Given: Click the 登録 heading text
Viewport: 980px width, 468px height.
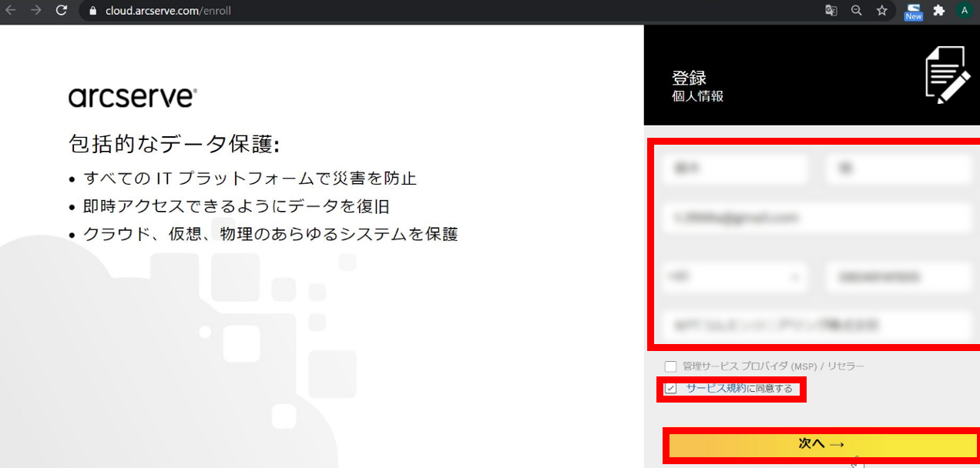Looking at the screenshot, I should [689, 78].
